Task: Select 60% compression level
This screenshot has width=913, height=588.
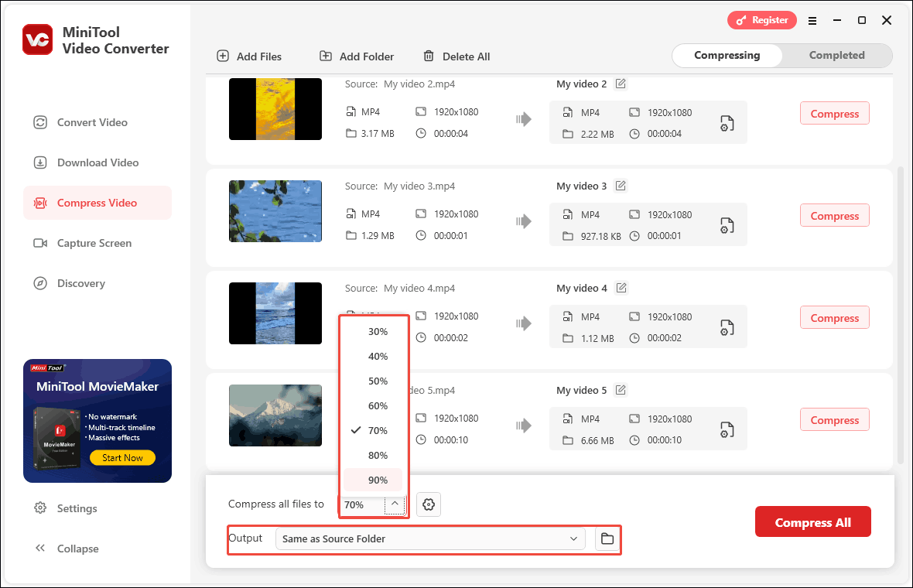Action: [x=373, y=405]
